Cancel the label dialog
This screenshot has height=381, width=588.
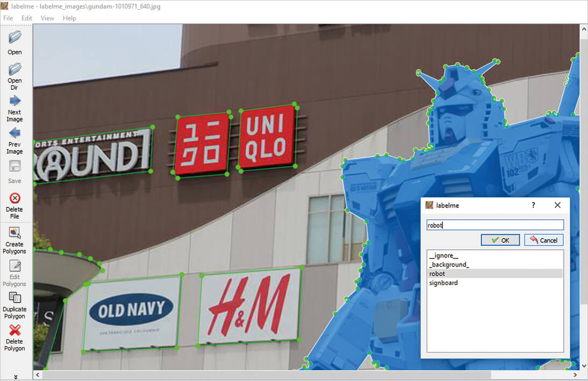click(x=544, y=240)
